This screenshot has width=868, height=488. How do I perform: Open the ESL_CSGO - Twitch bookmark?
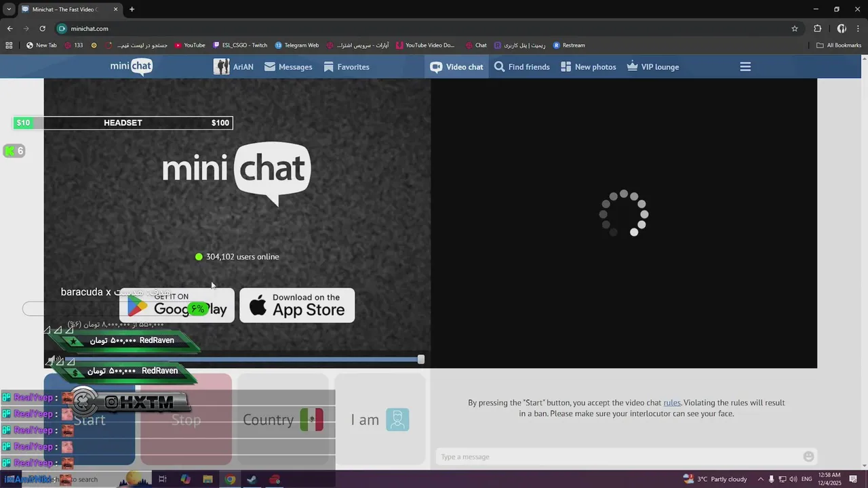240,45
